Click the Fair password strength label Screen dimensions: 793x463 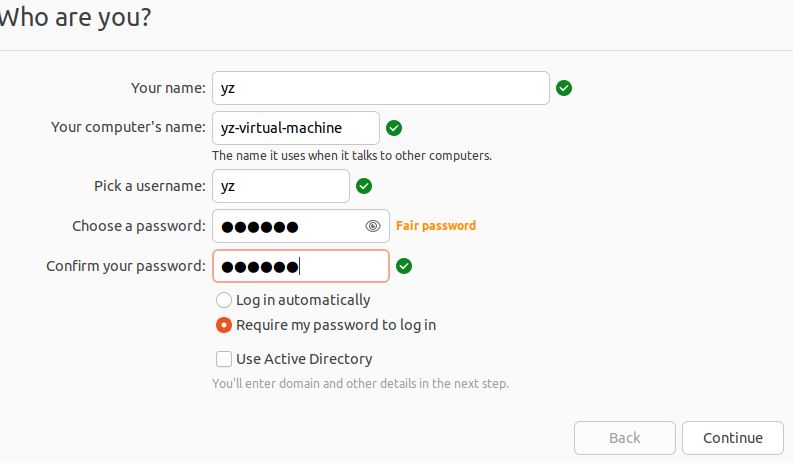coord(436,226)
